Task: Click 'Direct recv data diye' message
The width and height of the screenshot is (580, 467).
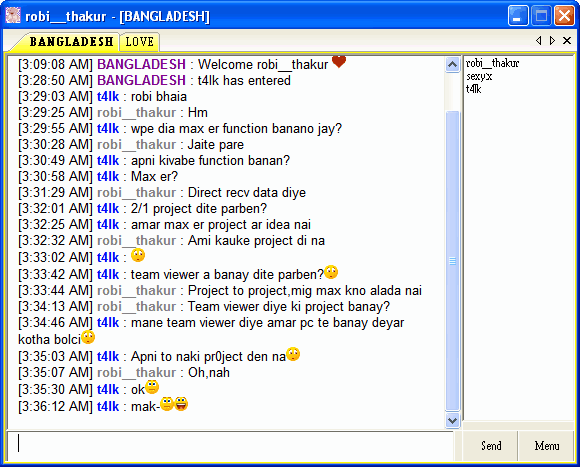Action: click(x=247, y=193)
